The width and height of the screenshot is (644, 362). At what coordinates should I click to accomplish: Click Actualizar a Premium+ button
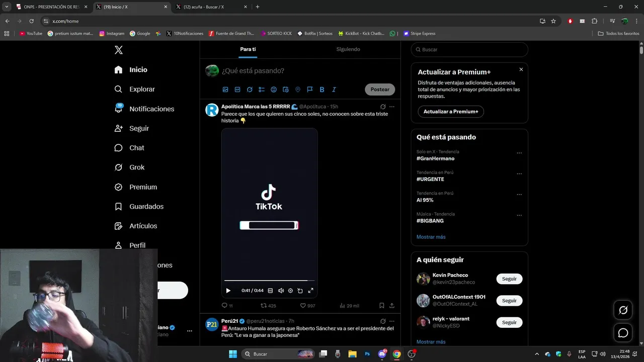pyautogui.click(x=451, y=112)
